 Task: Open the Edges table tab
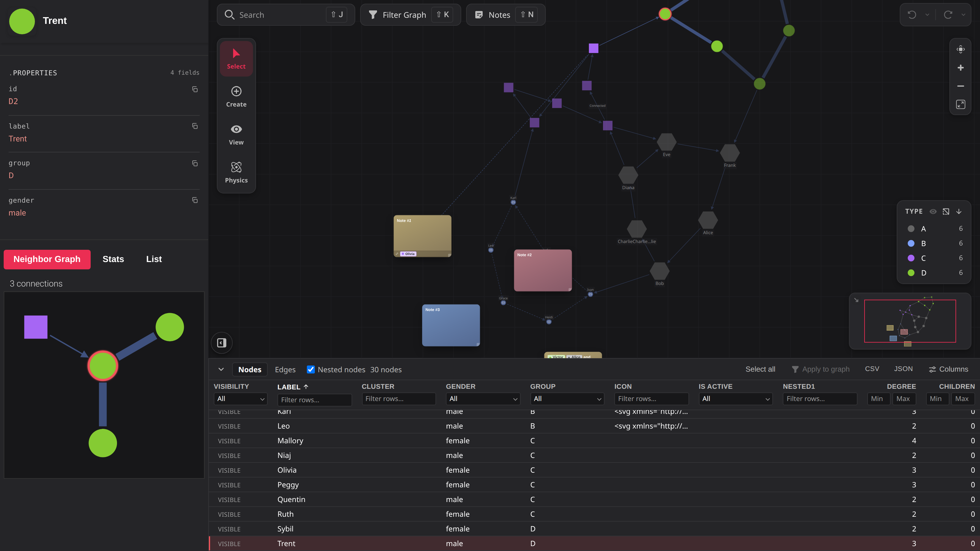(285, 369)
